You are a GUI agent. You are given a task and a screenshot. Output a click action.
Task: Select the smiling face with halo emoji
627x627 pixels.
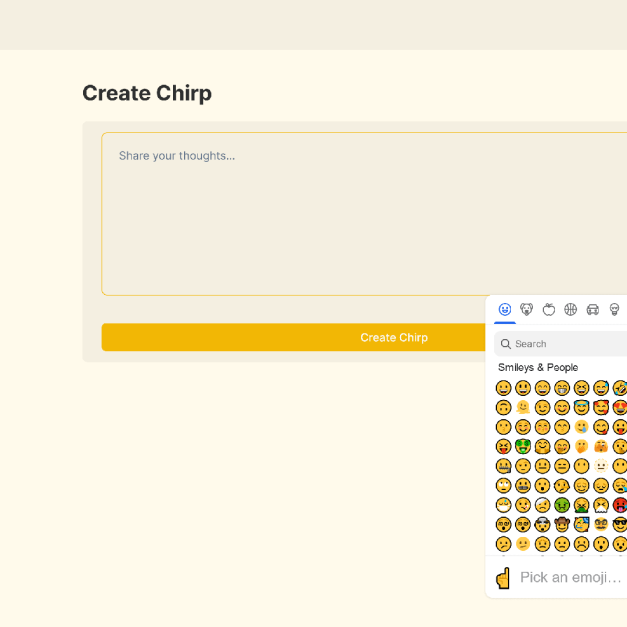pos(581,407)
